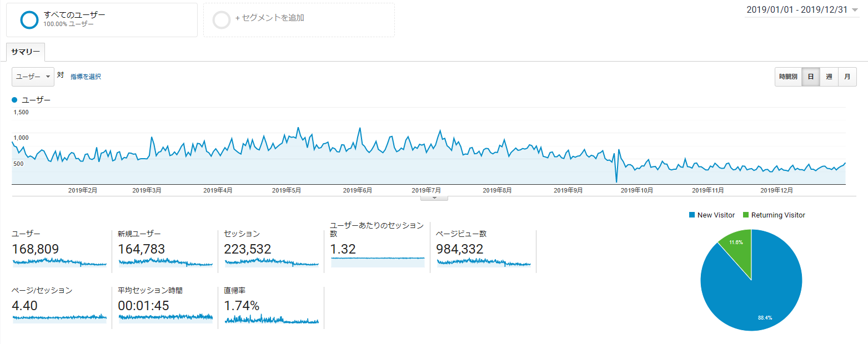The height and width of the screenshot is (344, 868).
Task: Select the 日 daily view button
Action: pos(811,77)
